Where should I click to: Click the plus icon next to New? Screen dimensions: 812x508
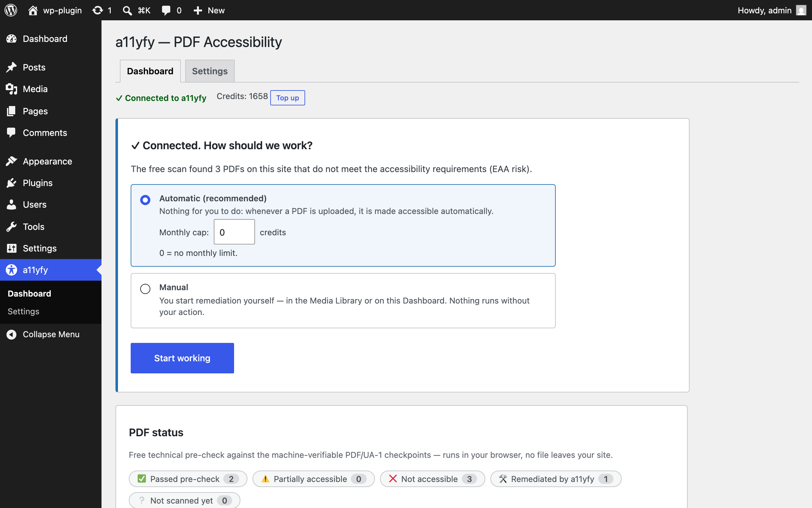pos(198,10)
